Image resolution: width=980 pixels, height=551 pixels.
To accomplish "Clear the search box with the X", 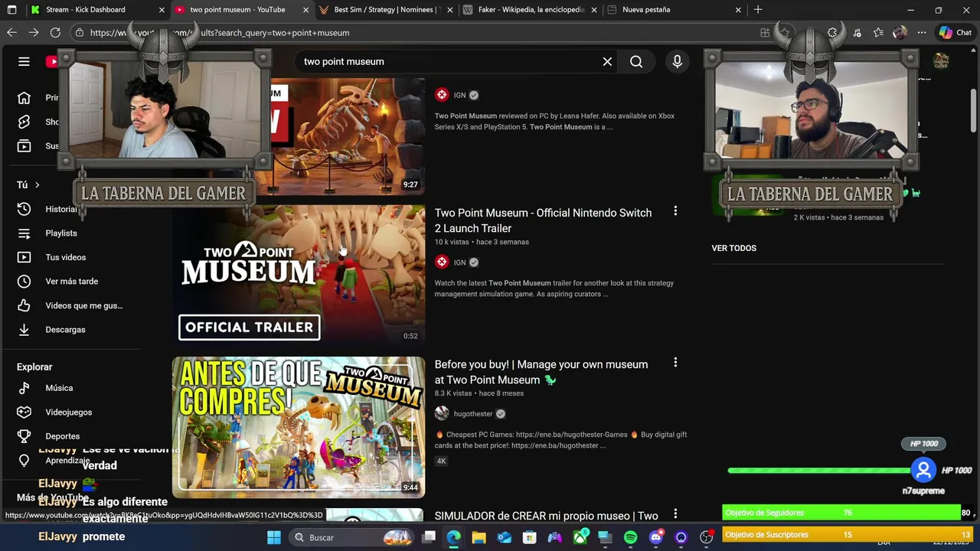I will 607,61.
